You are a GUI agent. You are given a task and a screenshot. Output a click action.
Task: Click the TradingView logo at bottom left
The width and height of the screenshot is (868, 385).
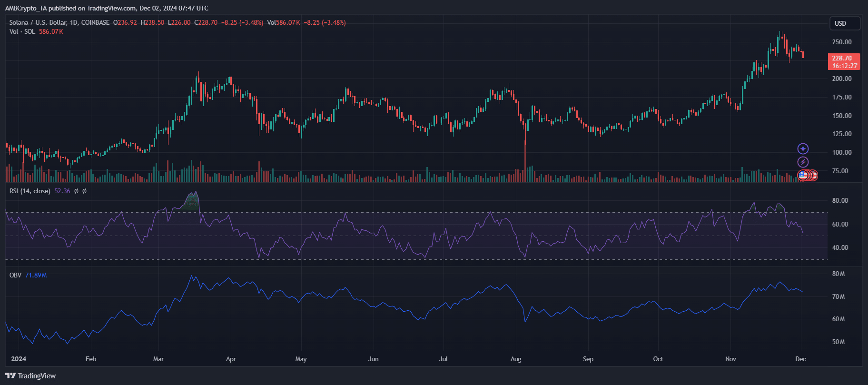(x=31, y=376)
